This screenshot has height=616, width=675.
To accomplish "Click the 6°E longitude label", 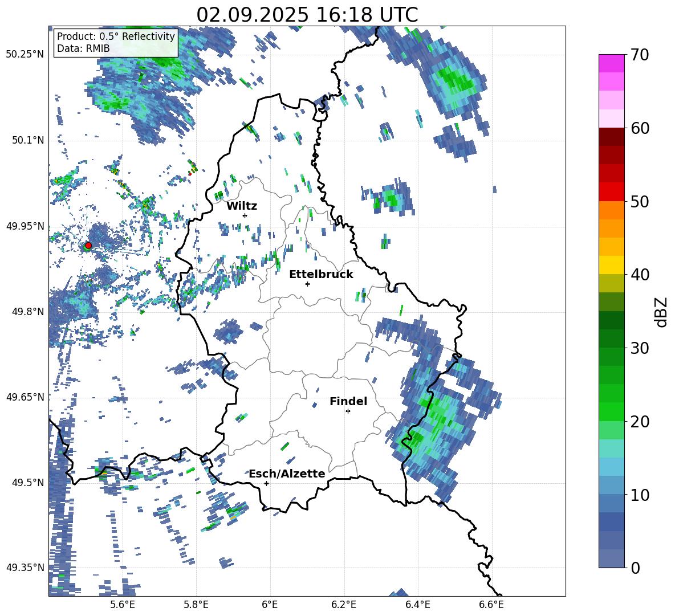I will point(270,605).
